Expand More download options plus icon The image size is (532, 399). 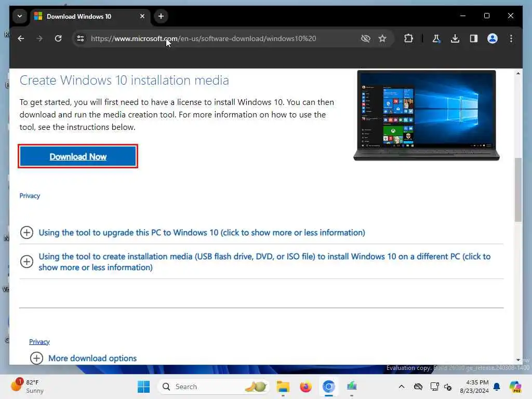point(37,358)
